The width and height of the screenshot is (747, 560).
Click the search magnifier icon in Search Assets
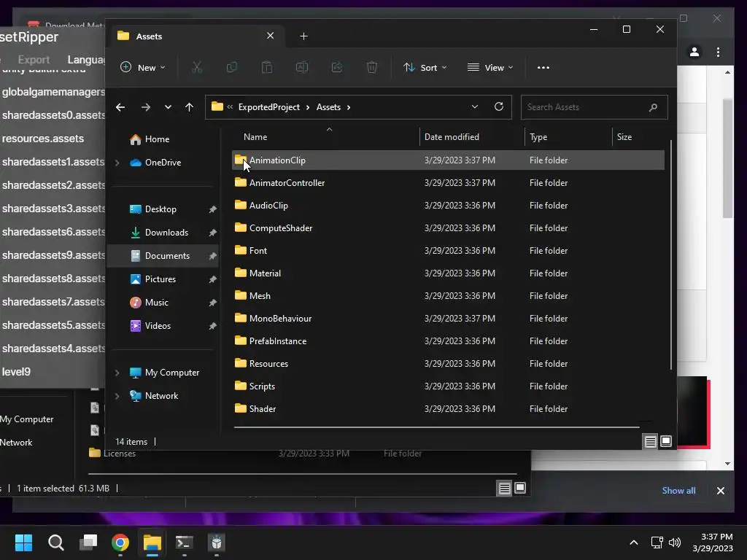pos(653,108)
